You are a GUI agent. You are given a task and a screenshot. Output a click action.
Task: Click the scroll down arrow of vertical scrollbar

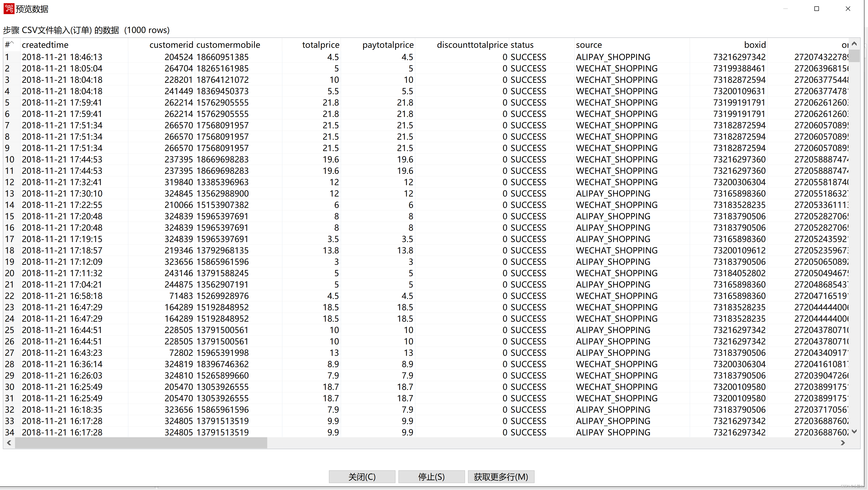854,431
